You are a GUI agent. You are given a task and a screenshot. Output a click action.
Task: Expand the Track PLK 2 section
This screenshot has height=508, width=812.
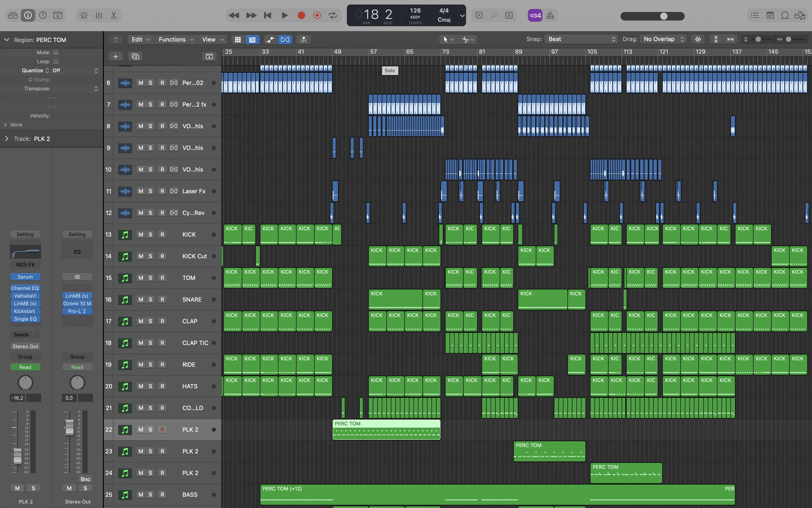click(6, 139)
